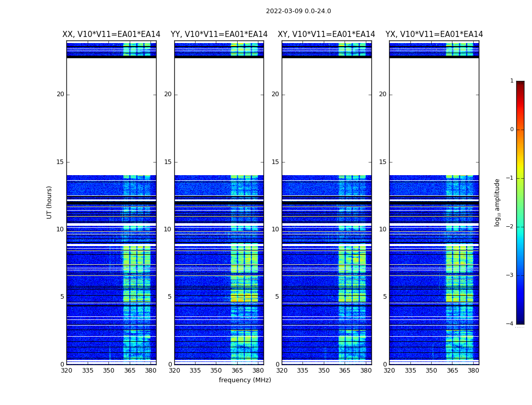Click the empty white gap in XX panel
Viewport: 532px width, 405px height.
tap(111, 116)
